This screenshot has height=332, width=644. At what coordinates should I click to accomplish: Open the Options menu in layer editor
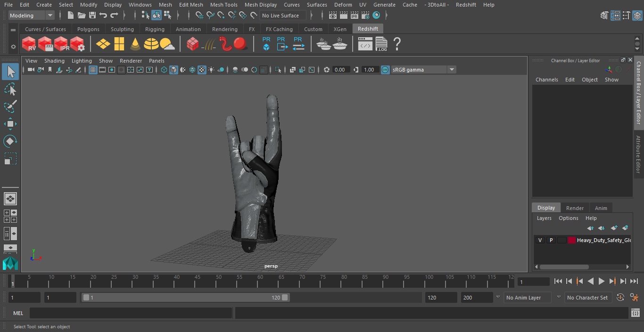pyautogui.click(x=569, y=218)
